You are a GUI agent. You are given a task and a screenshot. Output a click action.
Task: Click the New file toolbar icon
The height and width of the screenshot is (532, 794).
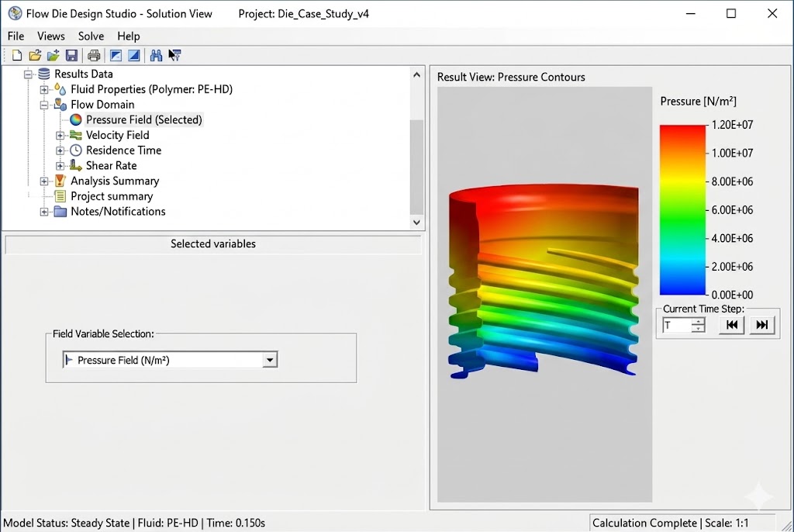[x=17, y=55]
